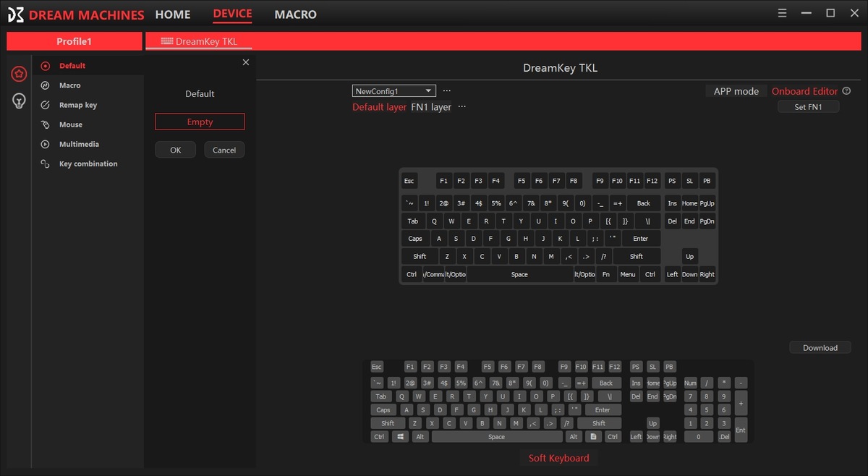Open the lightbulb lighting sidebar tab
868x476 pixels.
tap(20, 101)
